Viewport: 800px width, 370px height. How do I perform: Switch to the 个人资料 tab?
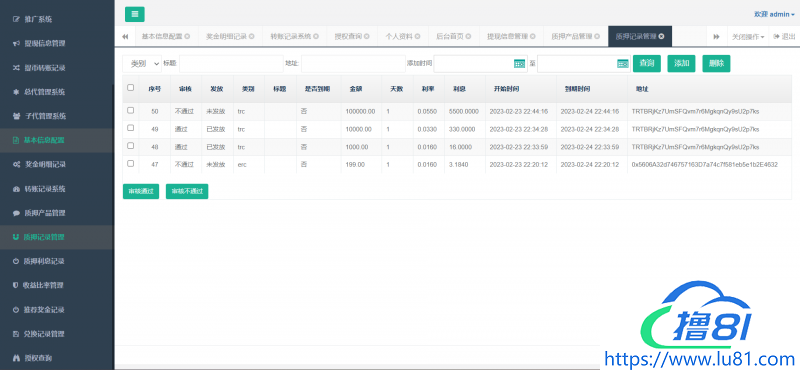pos(403,37)
